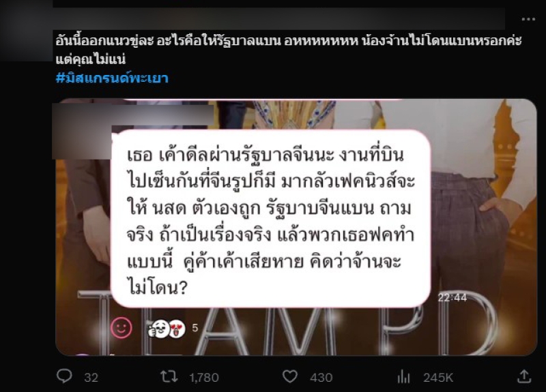Like the tweet with the heart icon
Image resolution: width=546 pixels, height=392 pixels.
click(x=289, y=377)
